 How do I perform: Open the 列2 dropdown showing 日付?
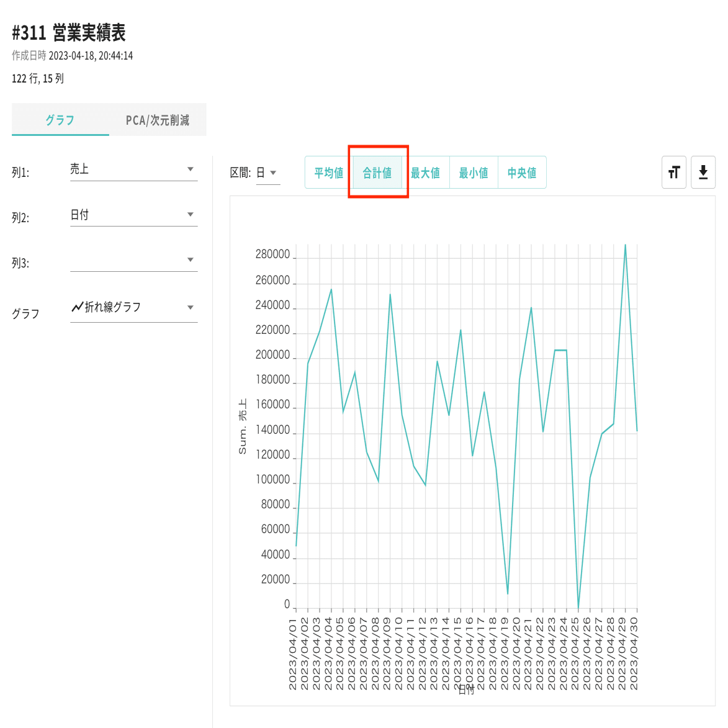[133, 215]
